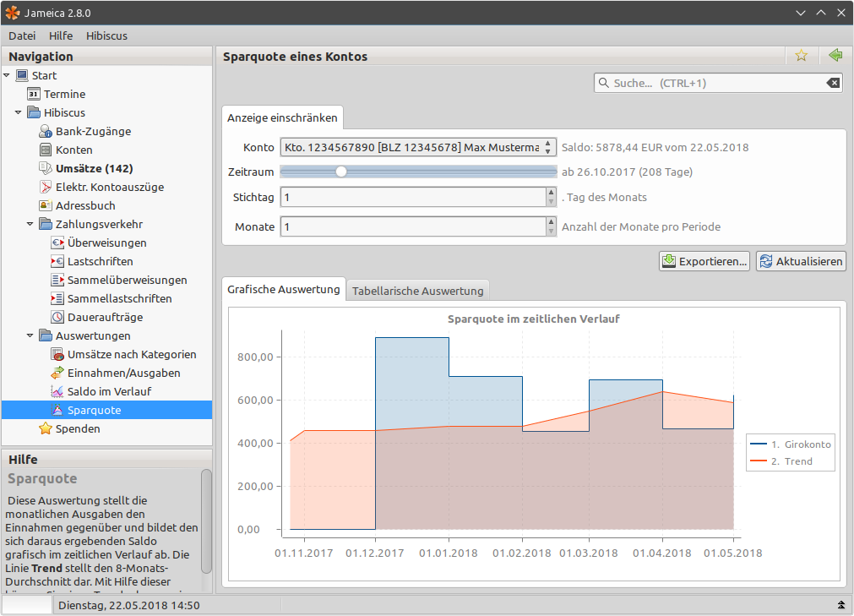Screen dimensions: 854x616
Task: Click the Sparquote icon in navigation
Action: pyautogui.click(x=57, y=410)
